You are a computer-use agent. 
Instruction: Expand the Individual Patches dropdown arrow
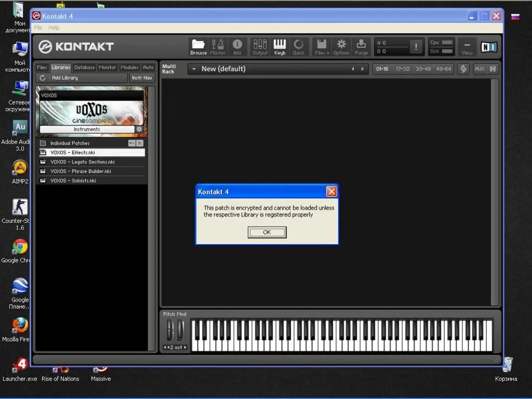pos(131,143)
